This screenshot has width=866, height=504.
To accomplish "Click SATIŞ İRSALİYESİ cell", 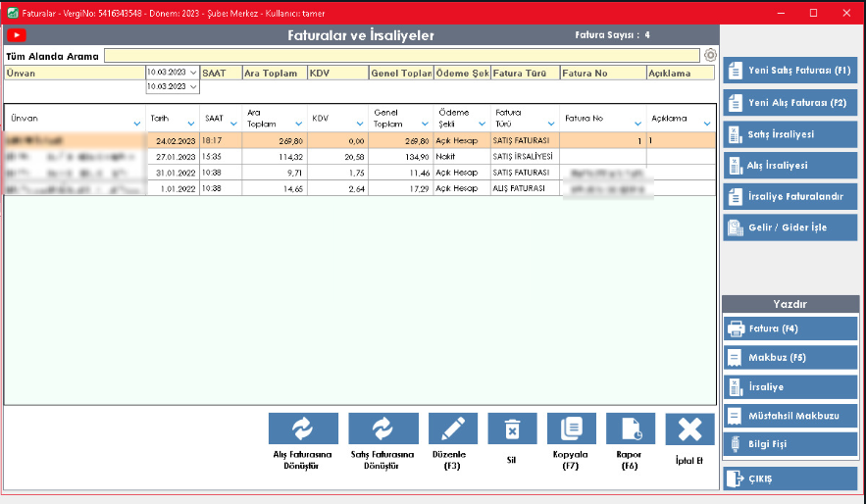I will click(x=523, y=156).
